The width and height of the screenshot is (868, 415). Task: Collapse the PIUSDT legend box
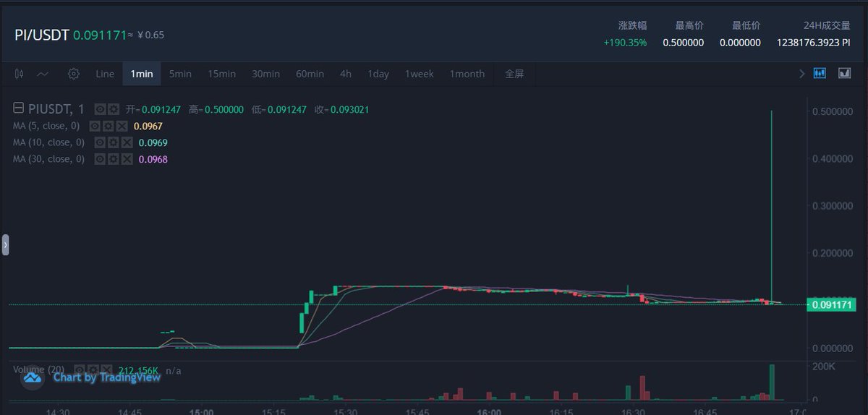(x=19, y=109)
